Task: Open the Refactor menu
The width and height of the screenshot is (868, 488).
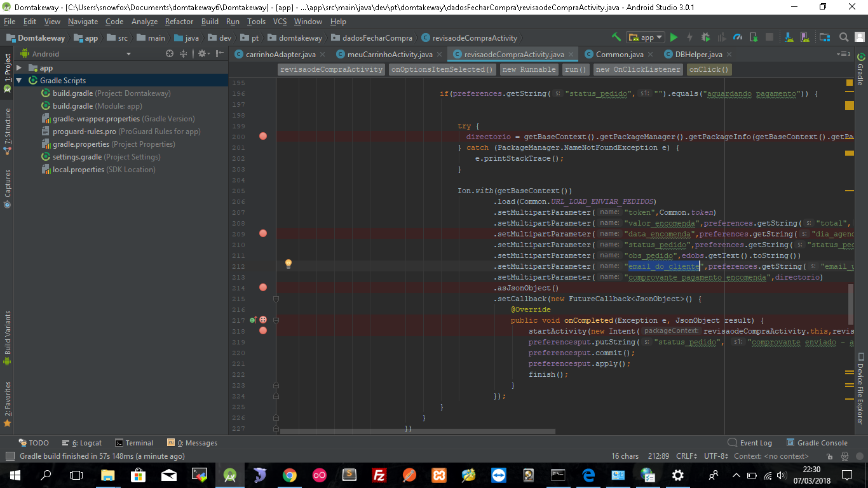Action: pos(179,22)
